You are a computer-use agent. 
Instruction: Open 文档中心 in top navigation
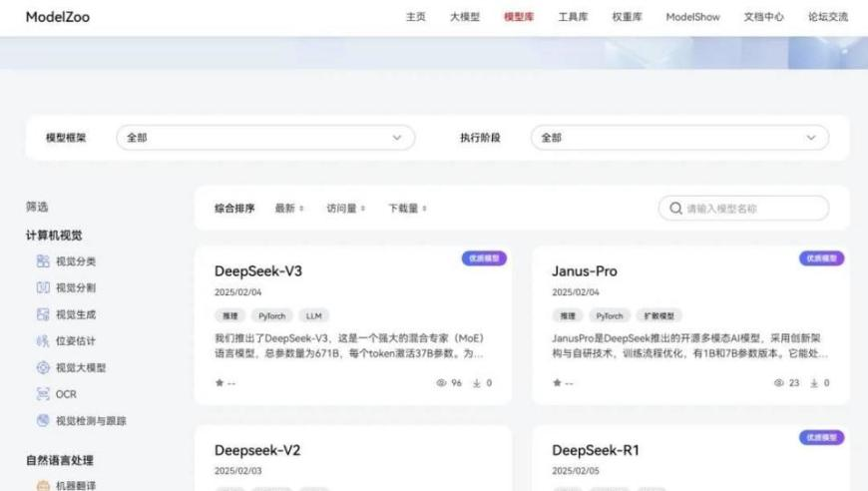click(763, 17)
